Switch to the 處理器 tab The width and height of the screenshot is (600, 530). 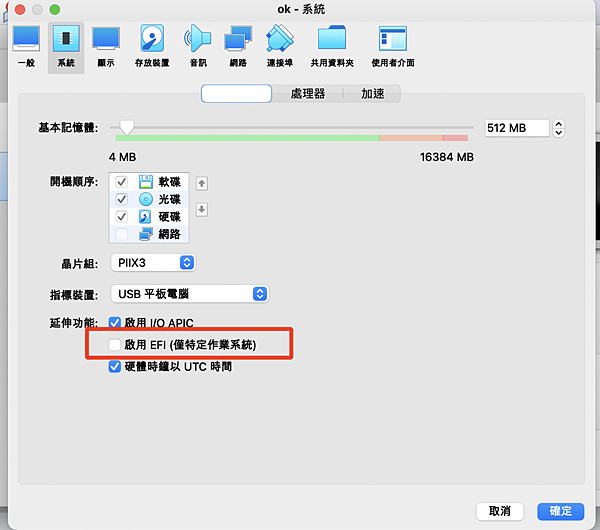click(x=308, y=94)
